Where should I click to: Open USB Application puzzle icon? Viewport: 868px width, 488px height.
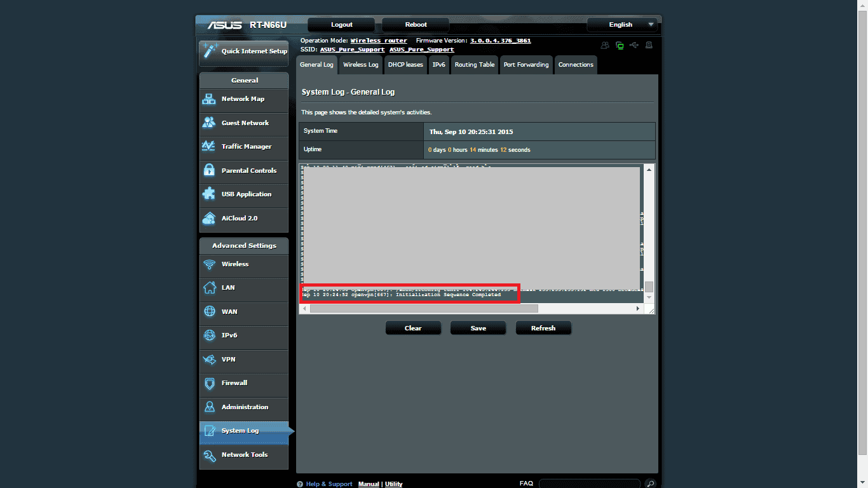209,194
